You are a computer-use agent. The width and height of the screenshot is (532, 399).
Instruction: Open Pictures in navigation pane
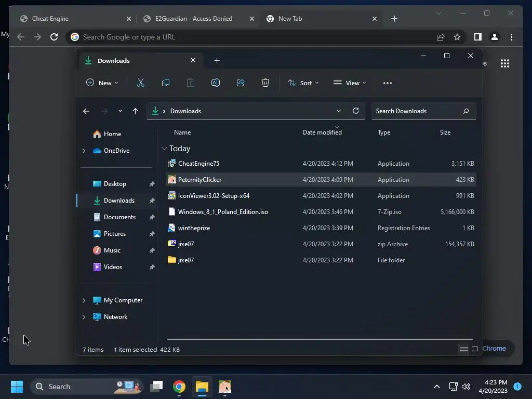click(x=115, y=234)
